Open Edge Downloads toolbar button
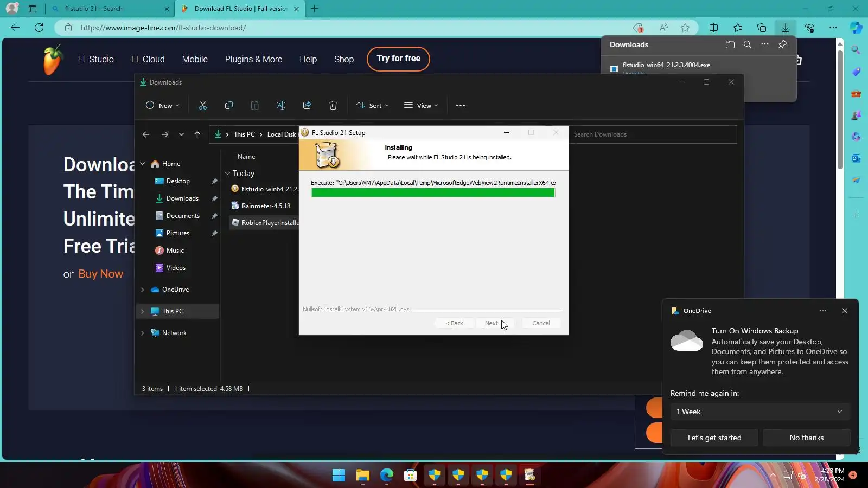This screenshot has height=488, width=868. pos(785,28)
